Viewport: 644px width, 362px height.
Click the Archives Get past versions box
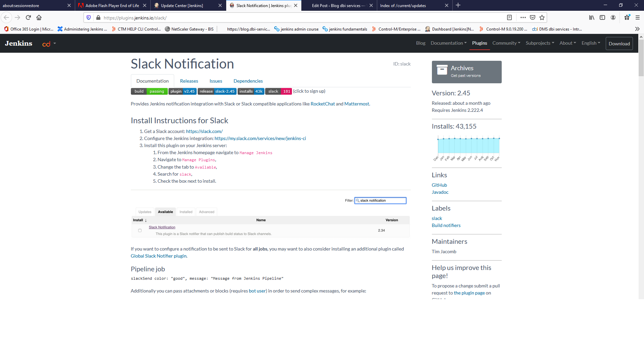(x=466, y=72)
